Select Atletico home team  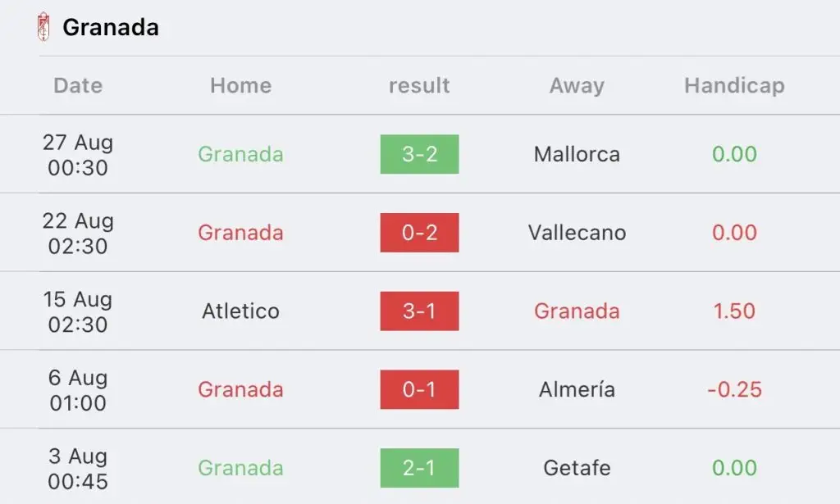point(240,311)
